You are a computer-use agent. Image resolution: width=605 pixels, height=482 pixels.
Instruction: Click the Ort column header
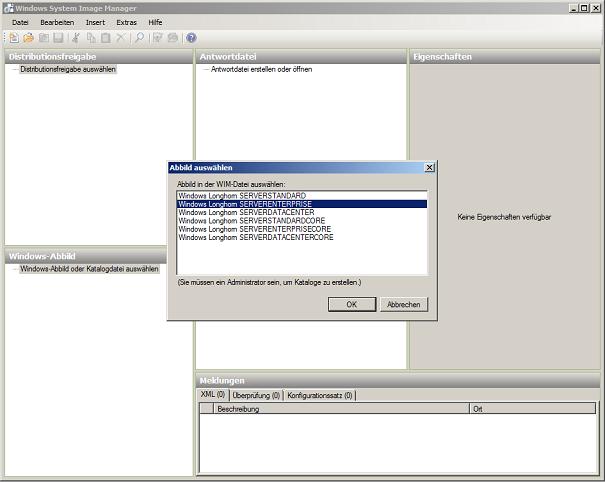(532, 409)
